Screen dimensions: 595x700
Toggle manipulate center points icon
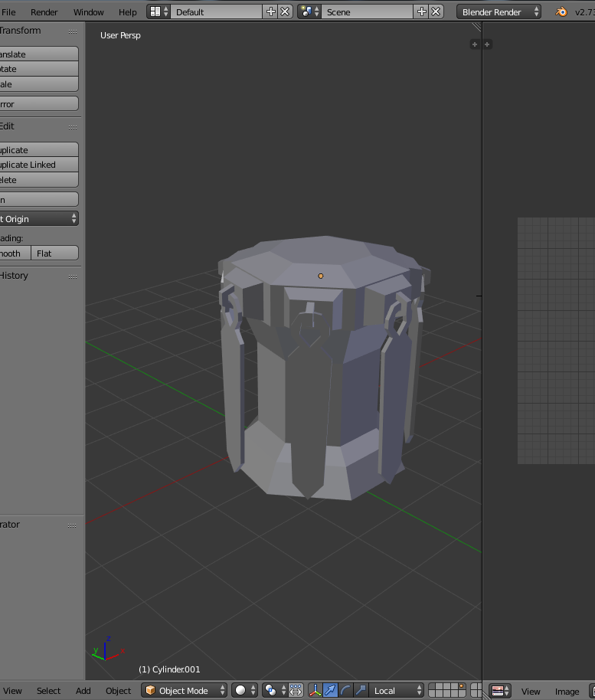click(x=296, y=690)
